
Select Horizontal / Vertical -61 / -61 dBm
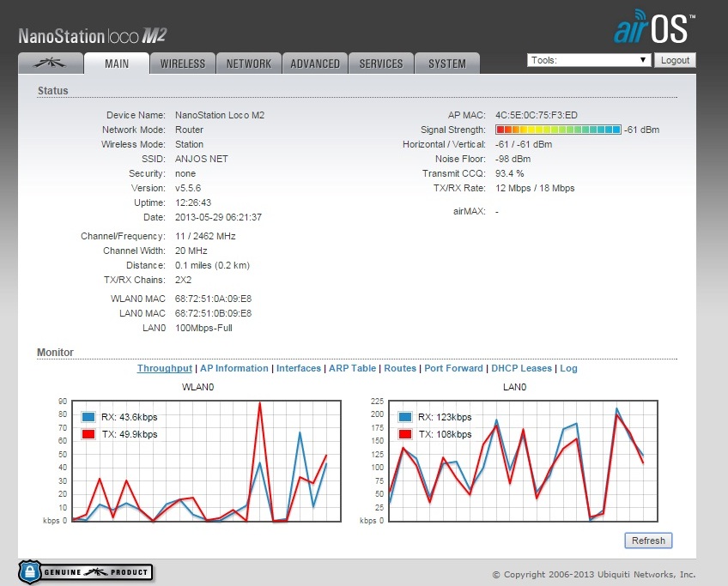524,144
